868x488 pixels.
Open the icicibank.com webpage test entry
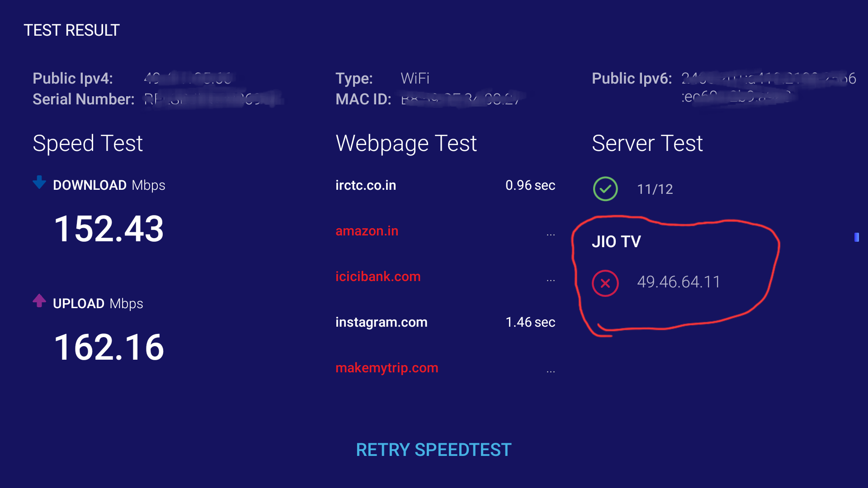pyautogui.click(x=378, y=276)
